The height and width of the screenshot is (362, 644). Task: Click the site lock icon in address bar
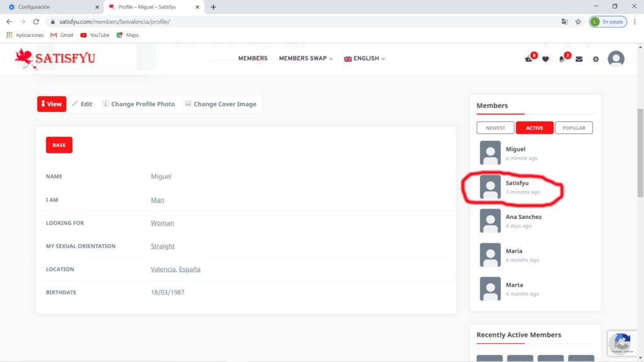point(53,22)
